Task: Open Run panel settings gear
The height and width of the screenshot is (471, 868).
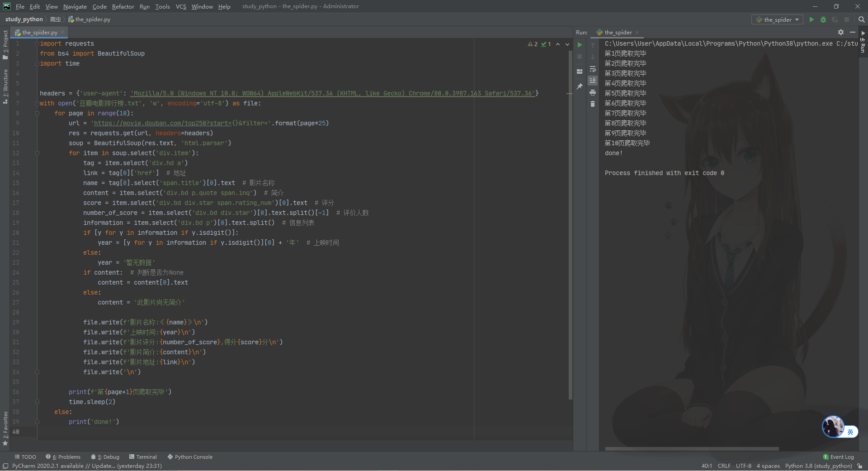Action: [841, 32]
